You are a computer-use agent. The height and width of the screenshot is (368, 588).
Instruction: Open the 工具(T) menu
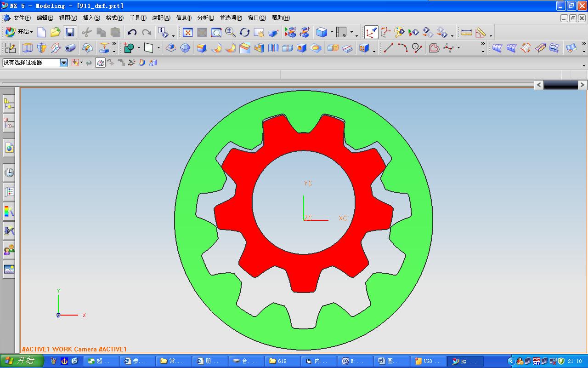click(138, 18)
